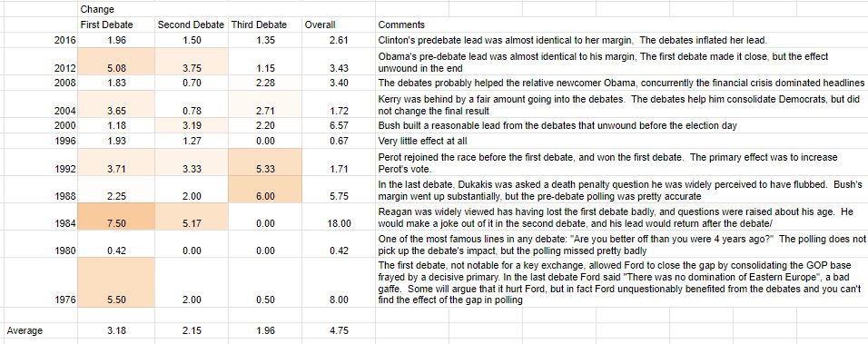Select the 1980 comment about famous debate line
The width and height of the screenshot is (868, 344).
622,244
